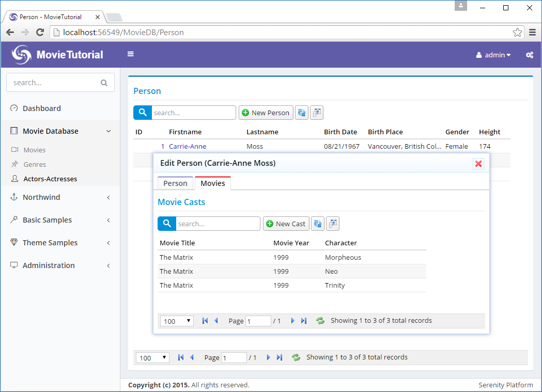
Task: Bookmark this page with the star icon
Action: click(x=517, y=33)
